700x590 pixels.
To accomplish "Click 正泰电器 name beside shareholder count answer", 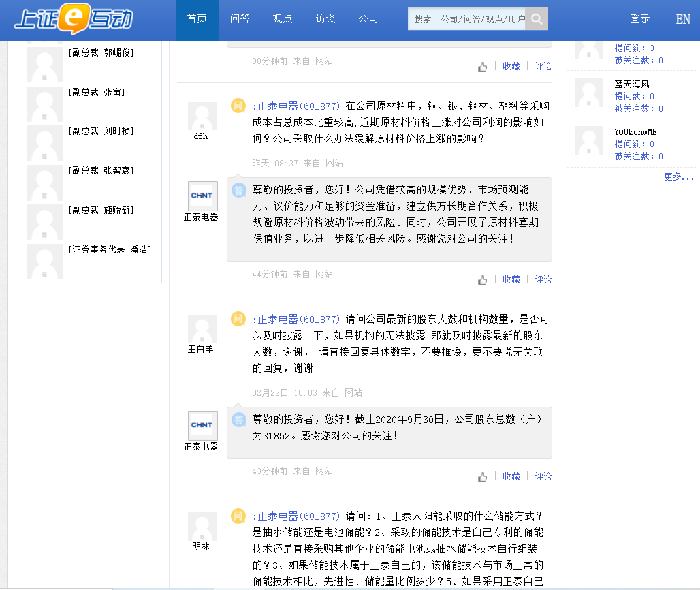I will 202,447.
